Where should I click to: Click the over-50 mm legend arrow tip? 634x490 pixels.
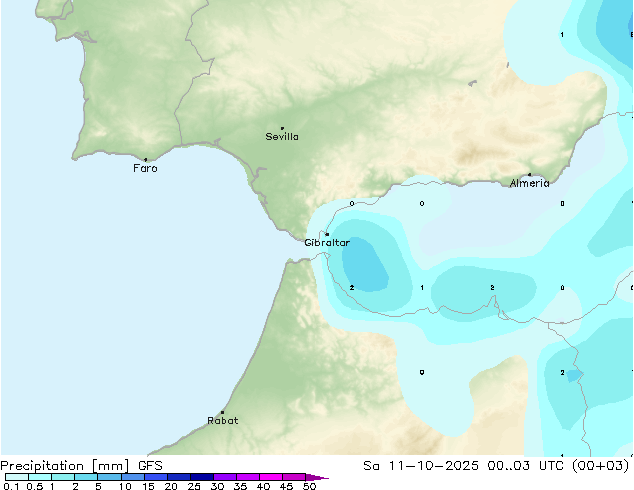(317, 477)
